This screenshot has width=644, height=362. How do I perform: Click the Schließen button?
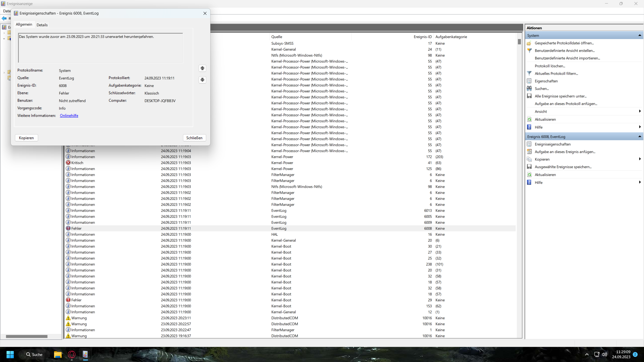194,138
